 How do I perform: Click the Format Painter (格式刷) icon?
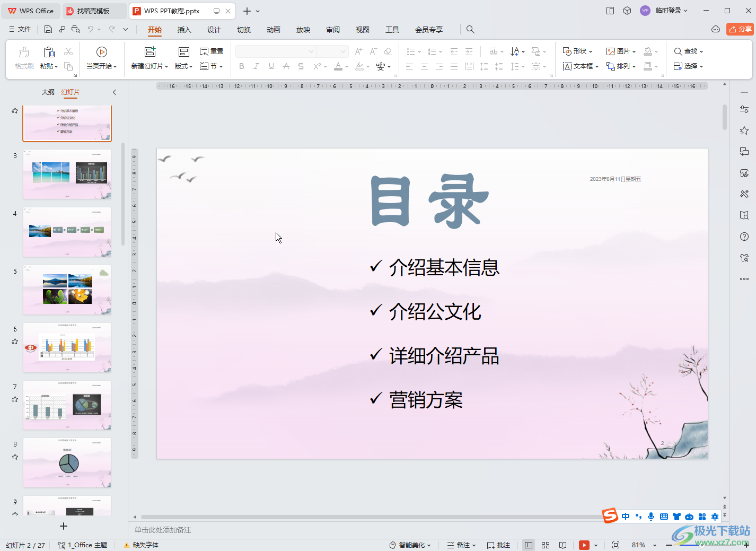pos(24,52)
